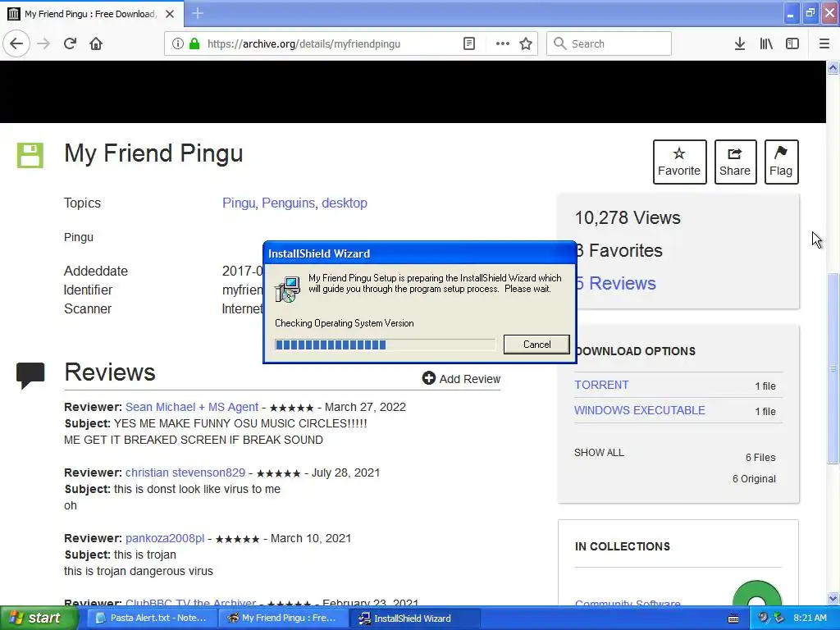The width and height of the screenshot is (840, 630).
Task: Share the item using the Share button
Action: (735, 162)
